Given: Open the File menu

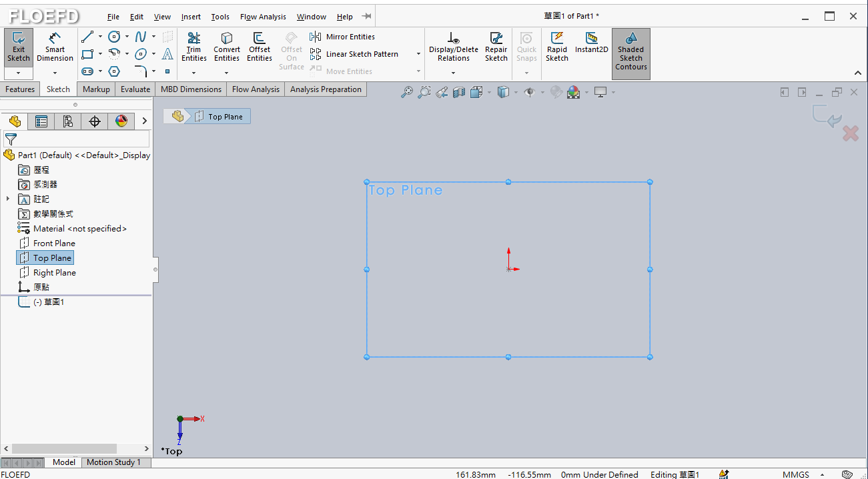Looking at the screenshot, I should 113,17.
